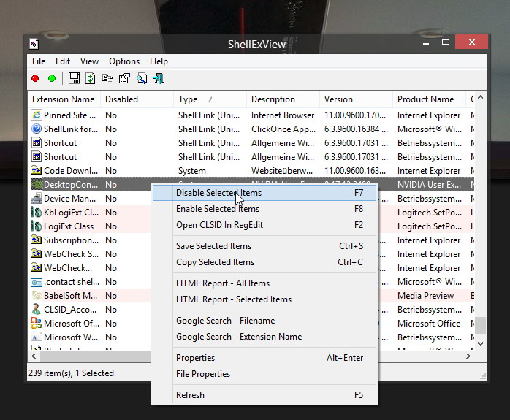Screen dimensions: 510x420
Task: Click the horizontal scrollbar left arrow
Action: (34, 356)
